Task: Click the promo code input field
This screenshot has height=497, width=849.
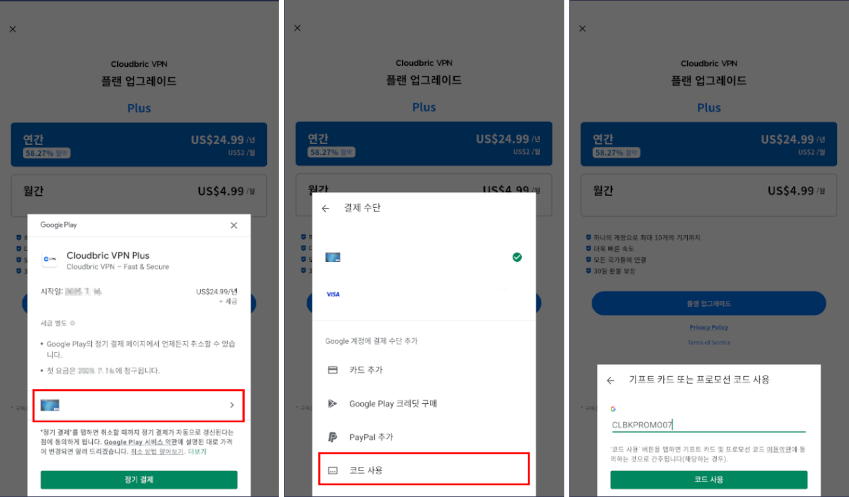Action: tap(708, 425)
